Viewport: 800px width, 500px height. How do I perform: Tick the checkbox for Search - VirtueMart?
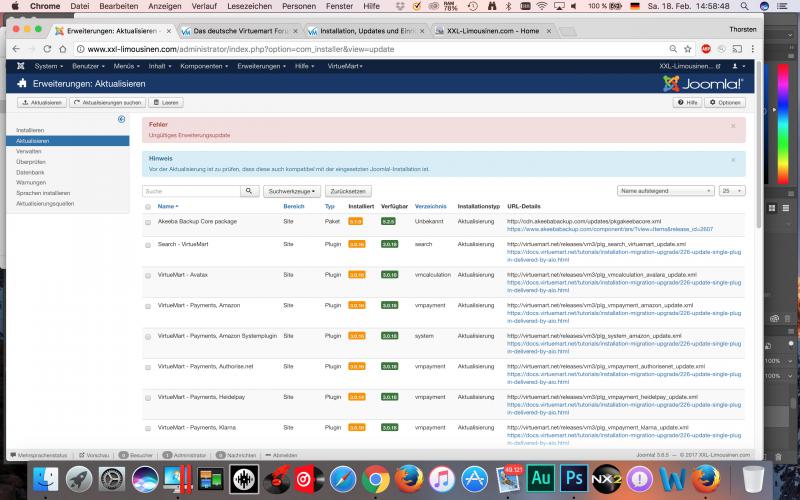[148, 245]
